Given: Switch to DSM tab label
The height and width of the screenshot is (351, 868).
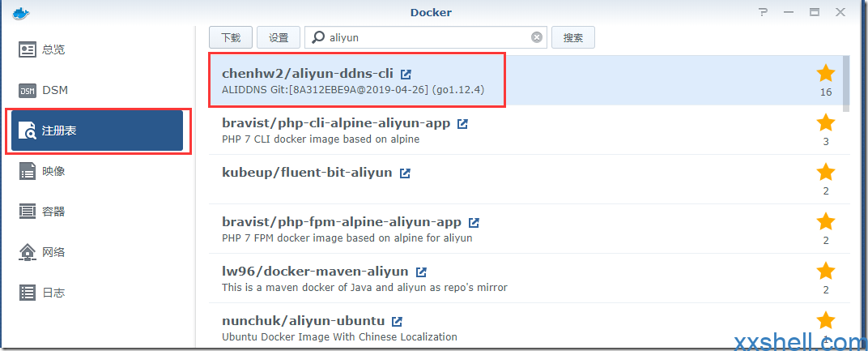Looking at the screenshot, I should 55,90.
